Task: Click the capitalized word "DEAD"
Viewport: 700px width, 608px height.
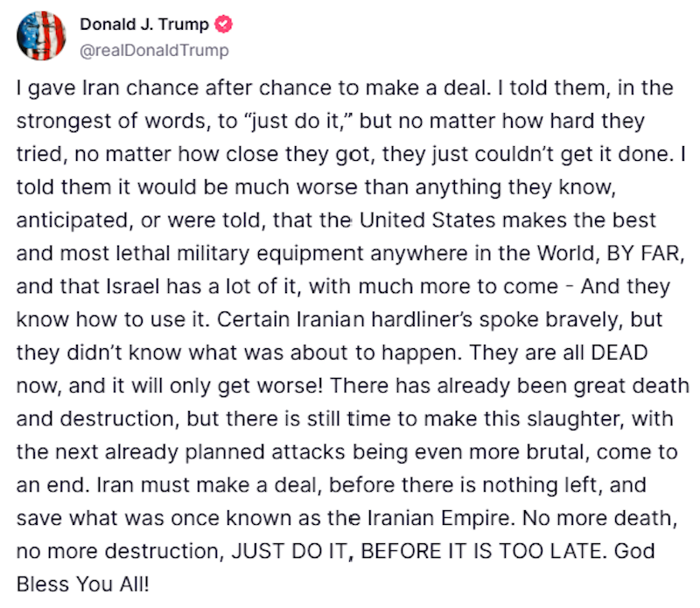Action: [x=619, y=353]
